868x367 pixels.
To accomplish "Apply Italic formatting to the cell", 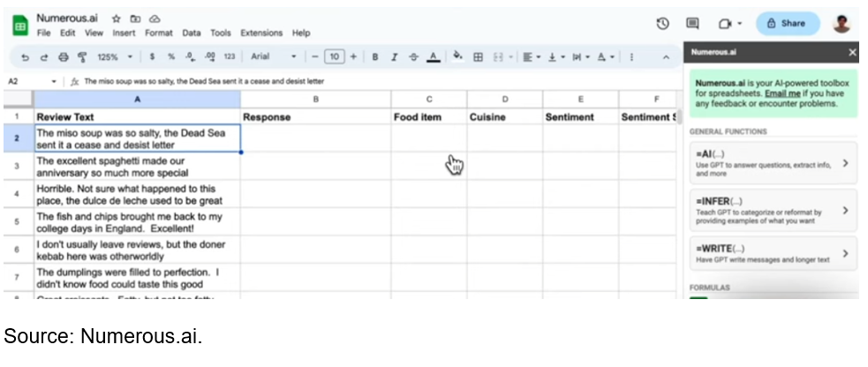I will coord(394,56).
